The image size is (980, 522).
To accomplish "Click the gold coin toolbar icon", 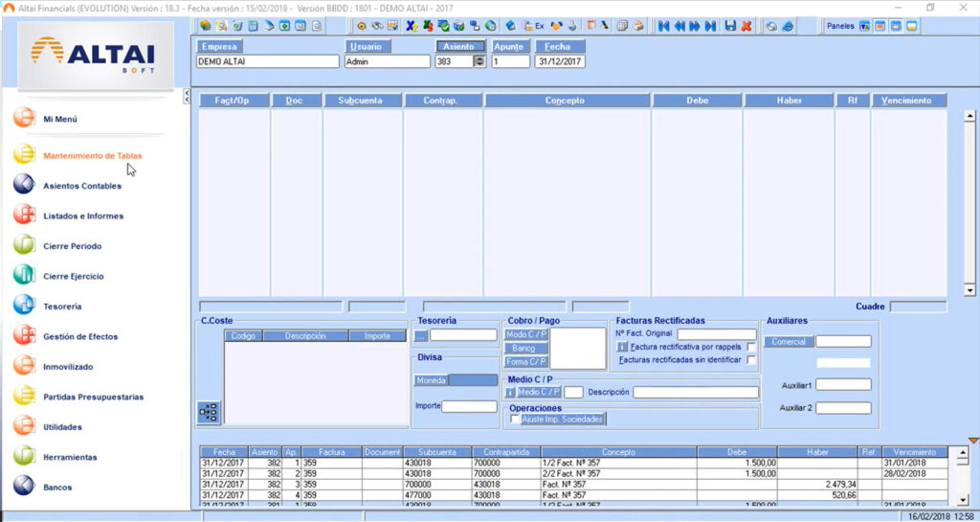I will point(361,26).
